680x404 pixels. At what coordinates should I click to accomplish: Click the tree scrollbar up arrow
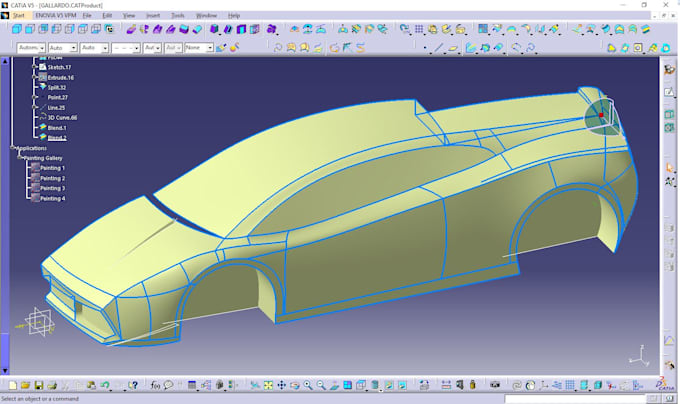[x=5, y=61]
